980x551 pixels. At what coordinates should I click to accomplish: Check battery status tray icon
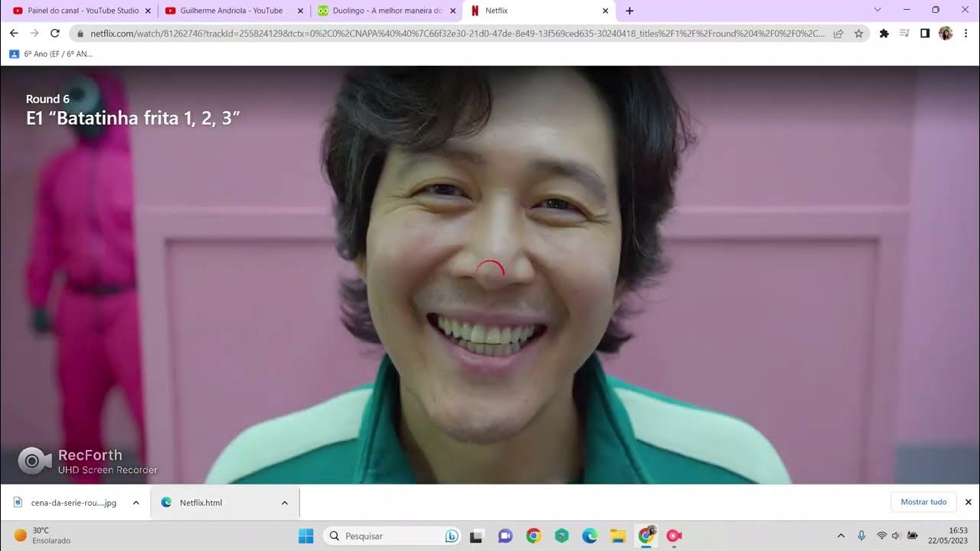[x=913, y=536]
